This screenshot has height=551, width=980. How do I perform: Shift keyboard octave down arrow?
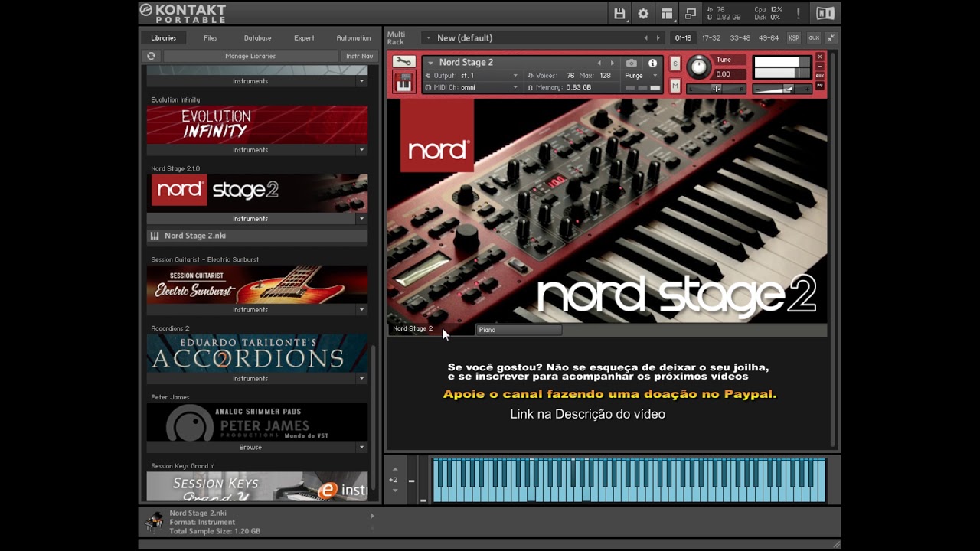coord(394,490)
